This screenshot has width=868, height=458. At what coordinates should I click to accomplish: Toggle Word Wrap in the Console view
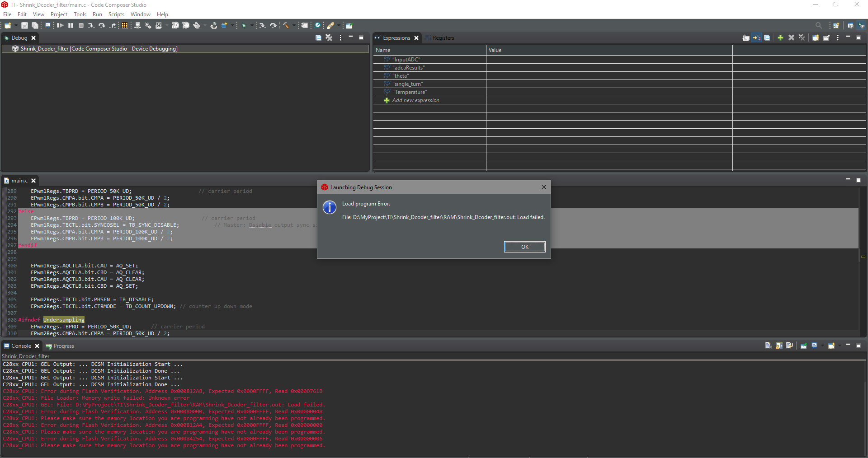point(789,346)
